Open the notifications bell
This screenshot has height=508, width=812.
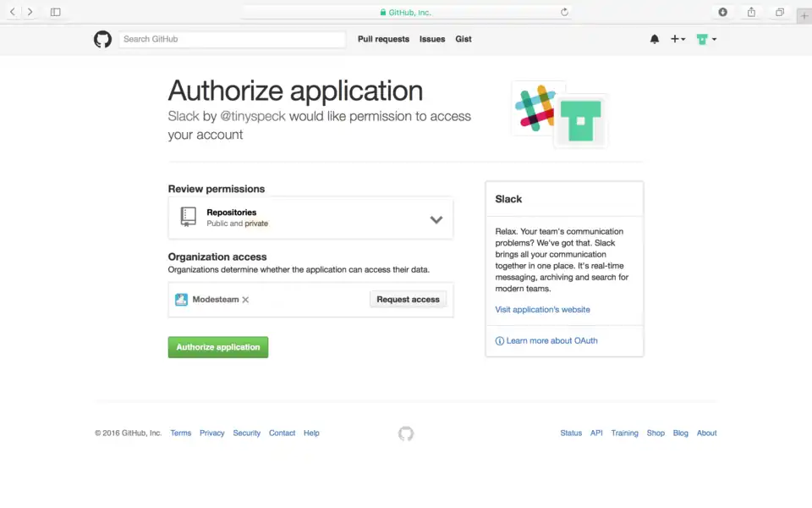654,39
